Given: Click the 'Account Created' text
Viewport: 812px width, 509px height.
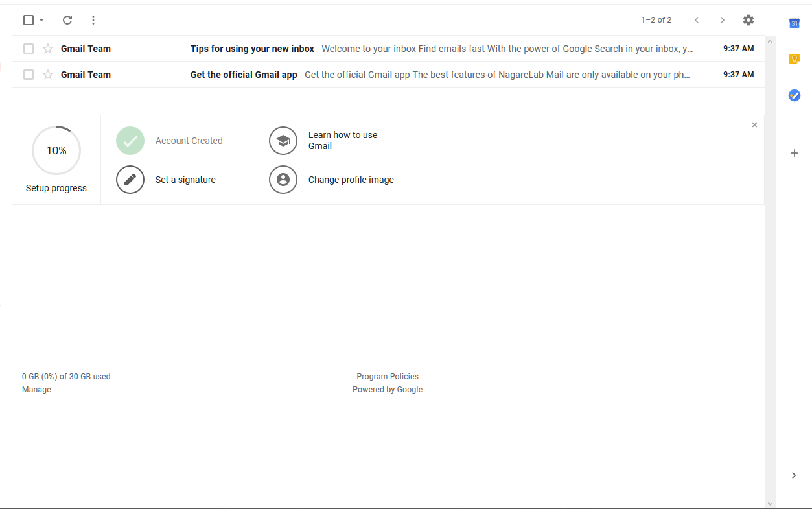Looking at the screenshot, I should coord(189,141).
